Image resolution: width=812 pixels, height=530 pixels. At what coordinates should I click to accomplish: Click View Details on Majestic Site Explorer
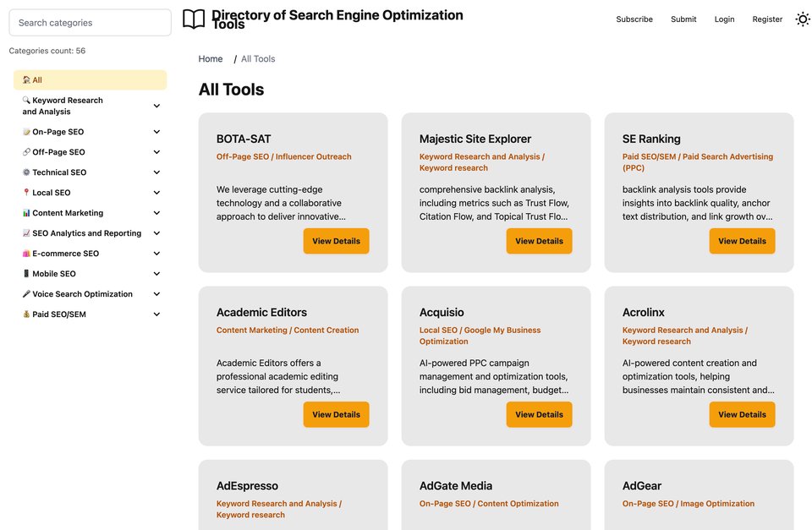click(x=539, y=241)
